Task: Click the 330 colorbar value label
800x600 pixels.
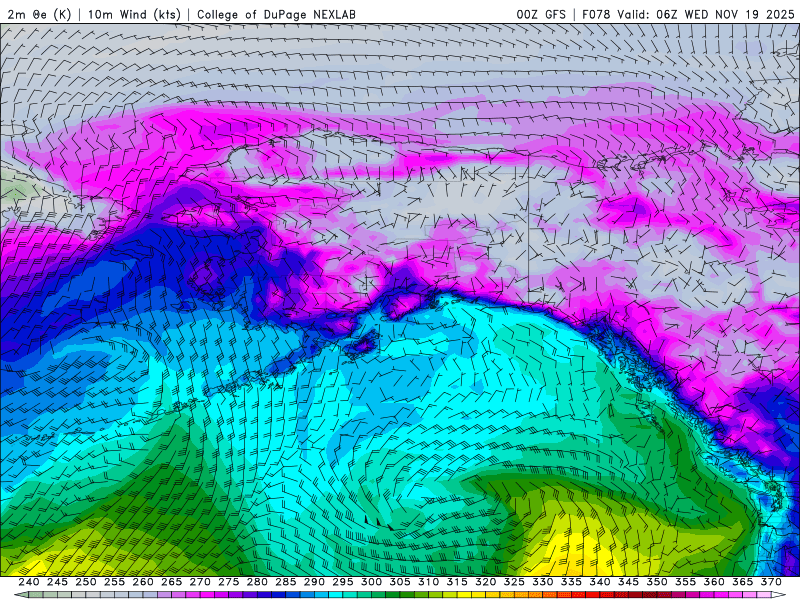Action: tap(543, 582)
